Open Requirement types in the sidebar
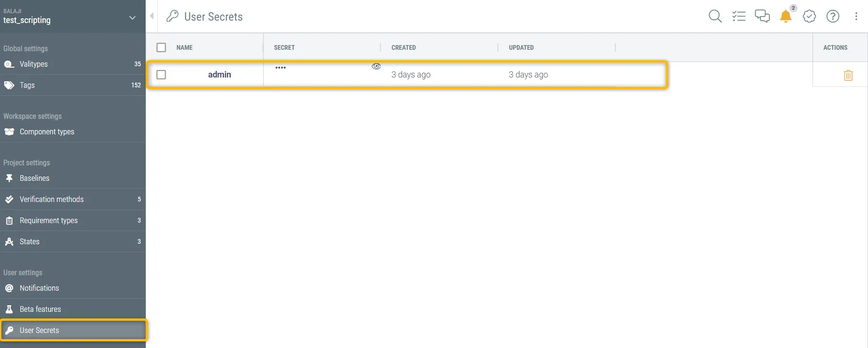868x348 pixels. tap(73, 221)
